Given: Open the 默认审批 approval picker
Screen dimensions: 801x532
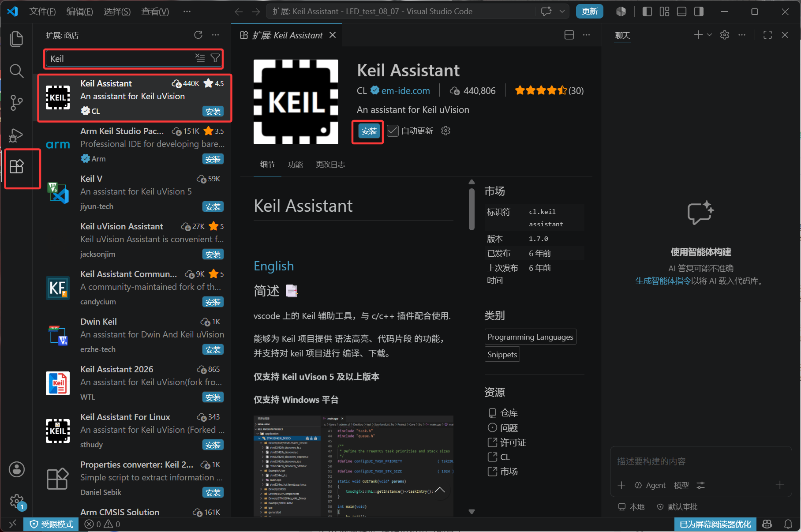Looking at the screenshot, I should (x=677, y=507).
